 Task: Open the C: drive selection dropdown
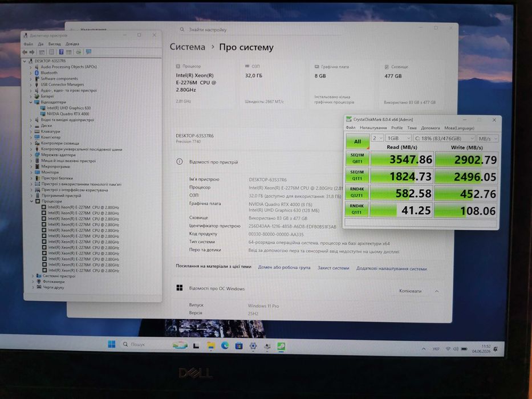[444, 139]
